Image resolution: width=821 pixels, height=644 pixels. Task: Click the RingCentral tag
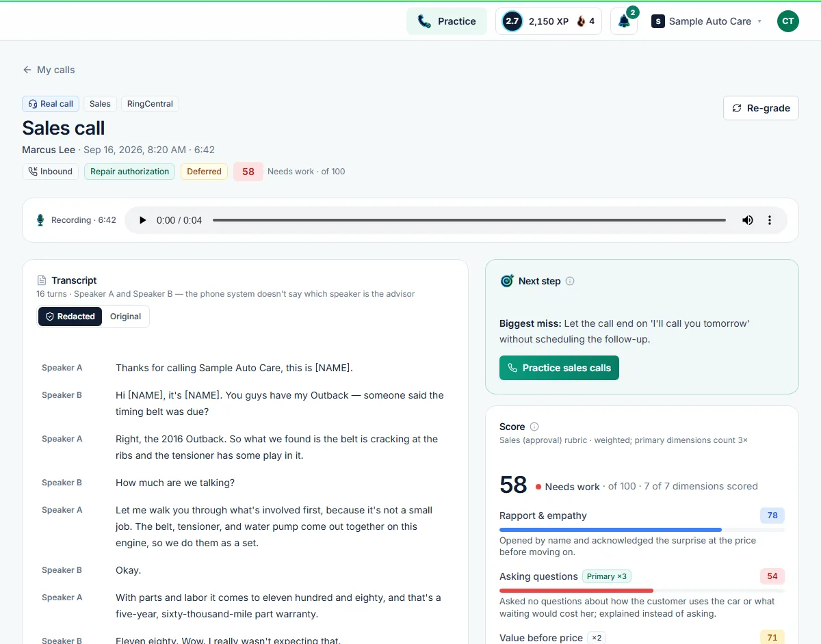pyautogui.click(x=150, y=104)
